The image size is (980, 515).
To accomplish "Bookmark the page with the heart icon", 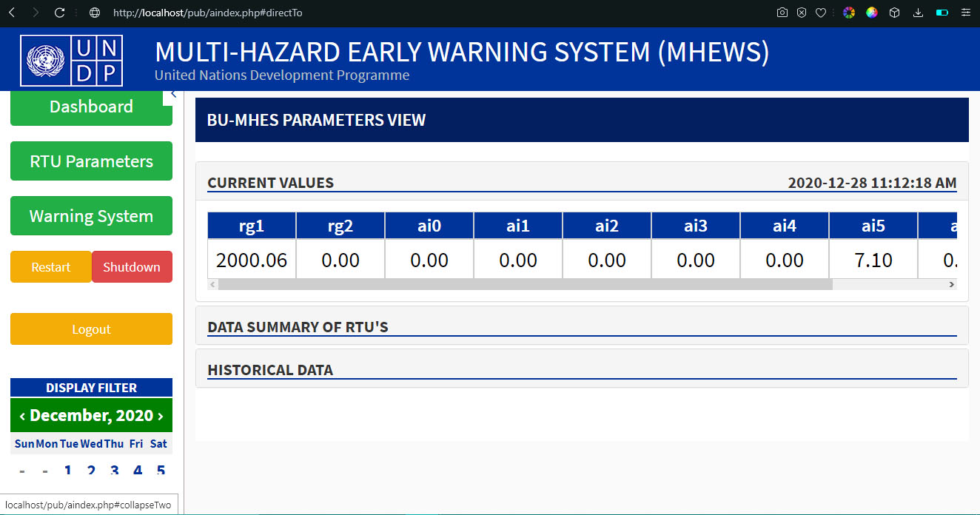I will [x=821, y=13].
